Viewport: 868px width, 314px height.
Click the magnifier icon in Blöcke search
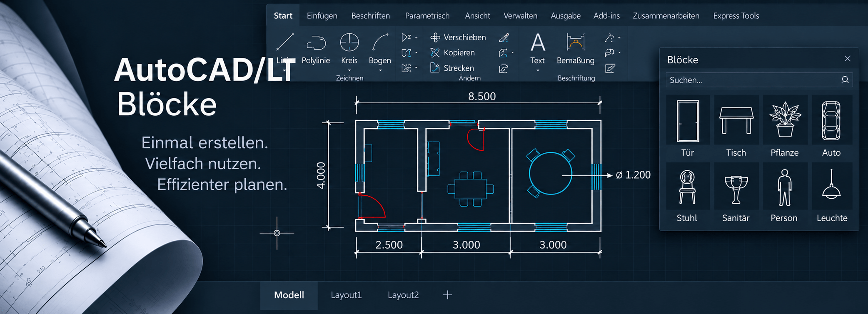tap(845, 80)
